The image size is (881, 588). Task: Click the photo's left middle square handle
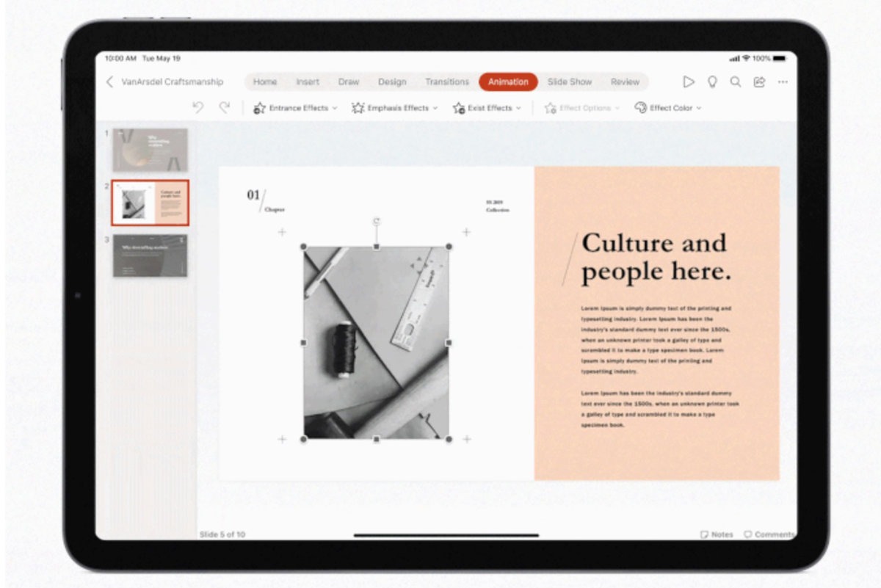pos(304,343)
